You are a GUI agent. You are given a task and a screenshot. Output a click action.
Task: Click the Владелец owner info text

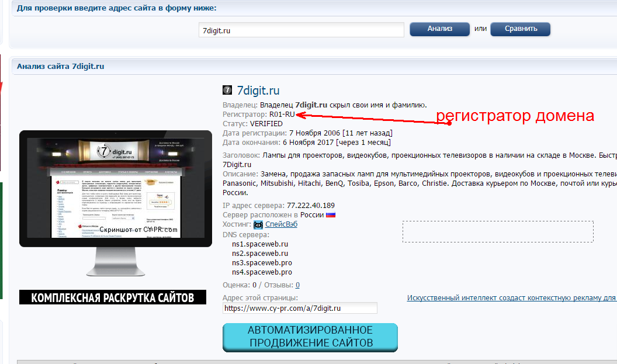pyautogui.click(x=324, y=105)
